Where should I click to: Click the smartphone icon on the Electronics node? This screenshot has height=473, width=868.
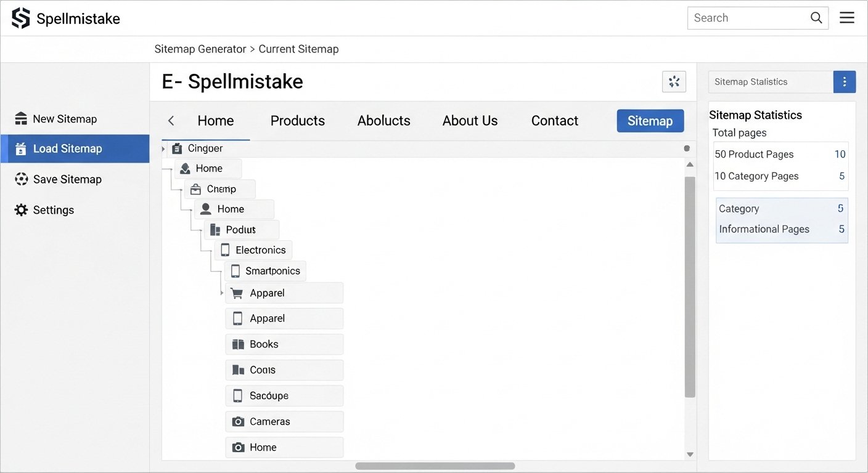coord(224,249)
